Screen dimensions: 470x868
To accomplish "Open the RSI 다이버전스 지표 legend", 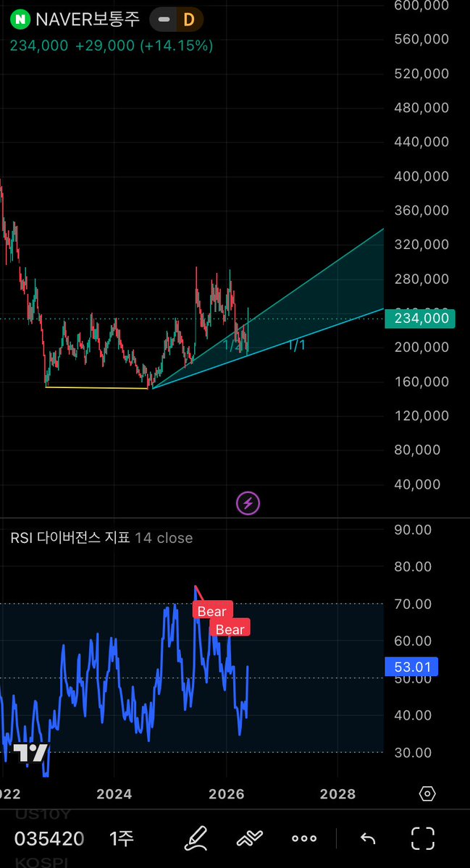I will [70, 537].
